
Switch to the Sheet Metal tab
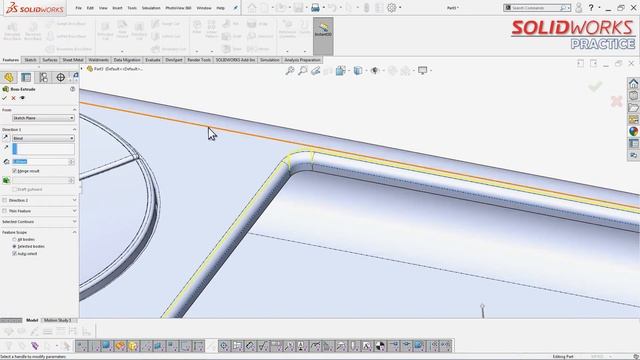point(73,60)
